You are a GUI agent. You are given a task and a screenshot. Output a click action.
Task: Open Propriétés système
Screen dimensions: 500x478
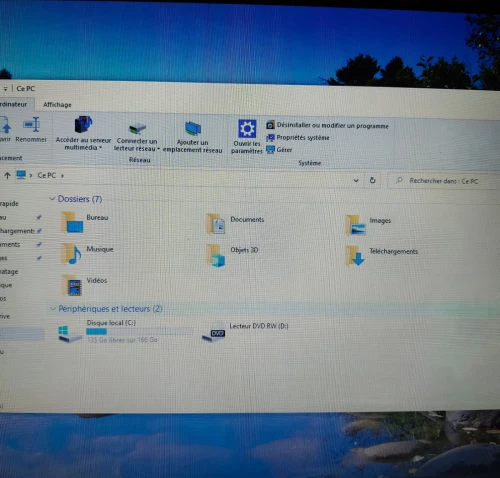tap(298, 137)
